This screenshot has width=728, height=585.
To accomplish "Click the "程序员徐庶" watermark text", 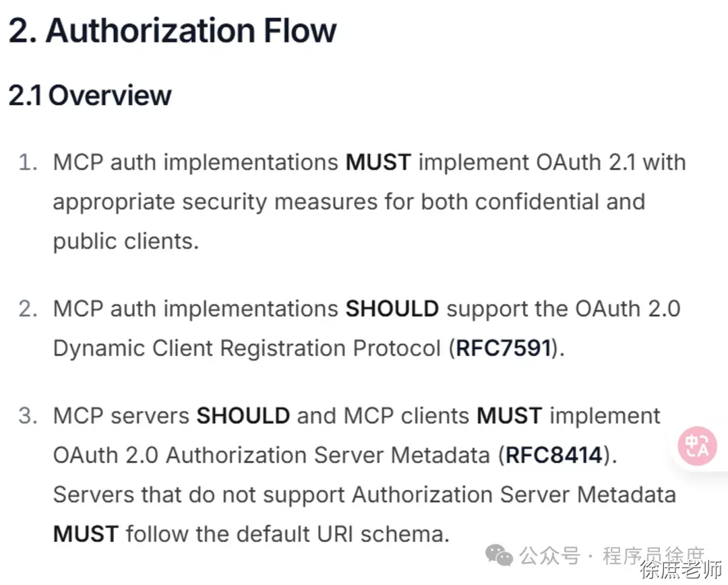I will (653, 556).
